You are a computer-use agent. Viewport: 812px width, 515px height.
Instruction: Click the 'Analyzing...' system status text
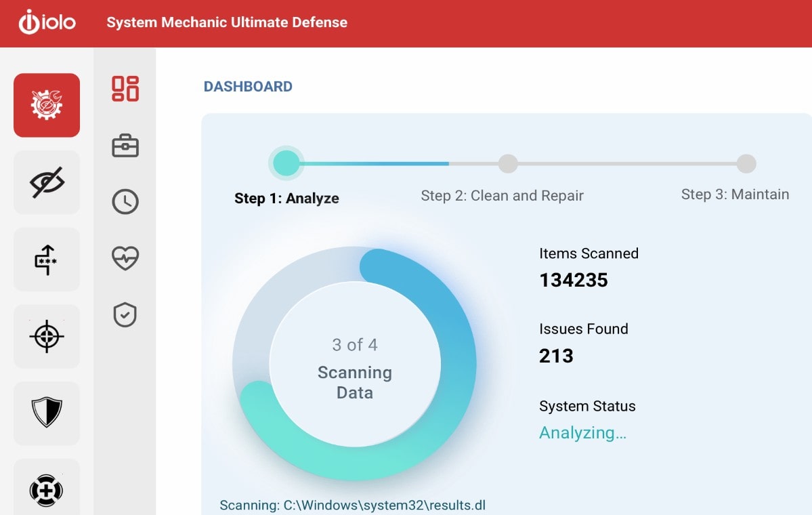pos(582,432)
